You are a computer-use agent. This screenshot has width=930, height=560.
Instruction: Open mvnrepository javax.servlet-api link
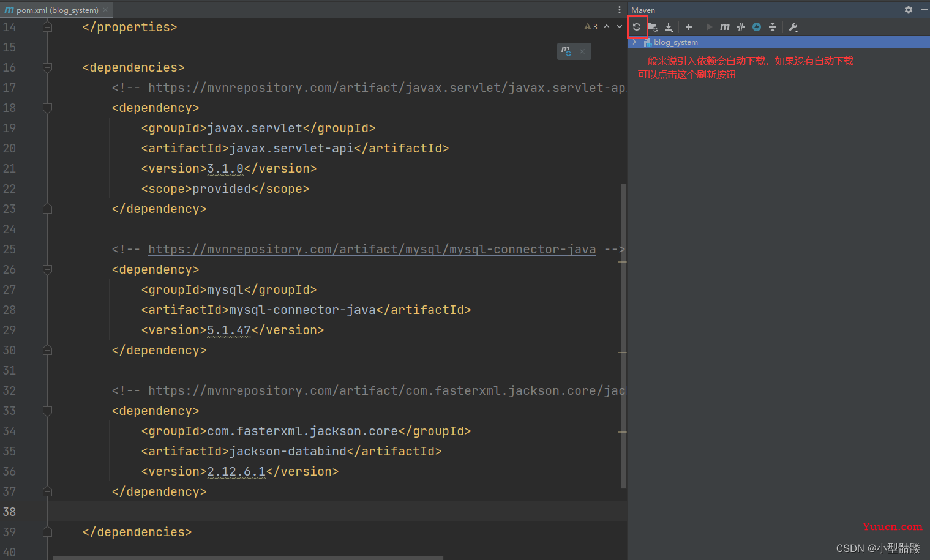[x=387, y=88]
